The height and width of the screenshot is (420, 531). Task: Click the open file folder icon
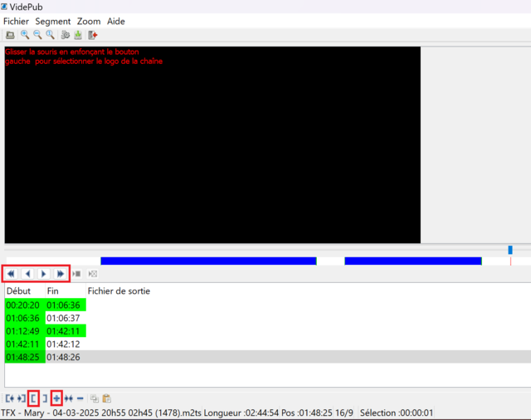click(x=10, y=35)
